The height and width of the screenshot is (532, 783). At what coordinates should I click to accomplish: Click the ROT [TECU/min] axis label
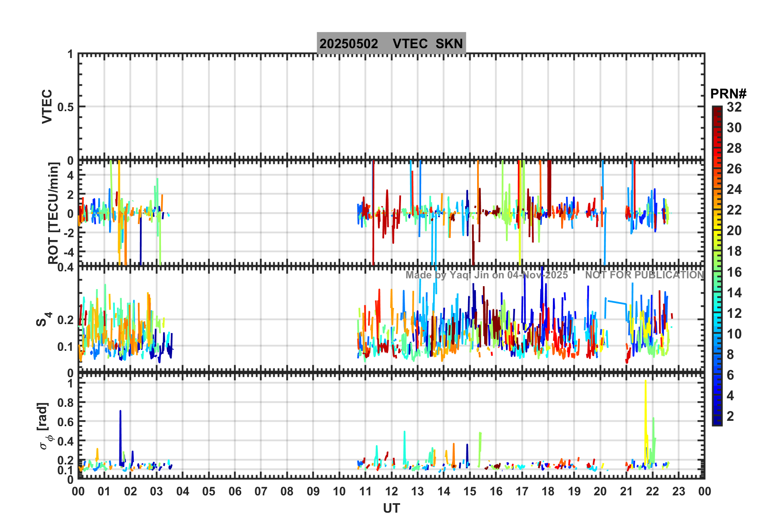click(54, 213)
